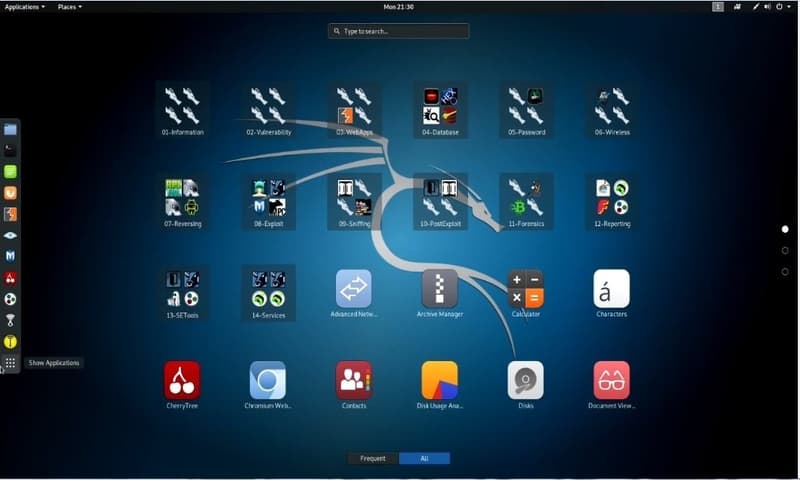Open the 11-Forensics folder
The height and width of the screenshot is (480, 800).
(x=526, y=201)
